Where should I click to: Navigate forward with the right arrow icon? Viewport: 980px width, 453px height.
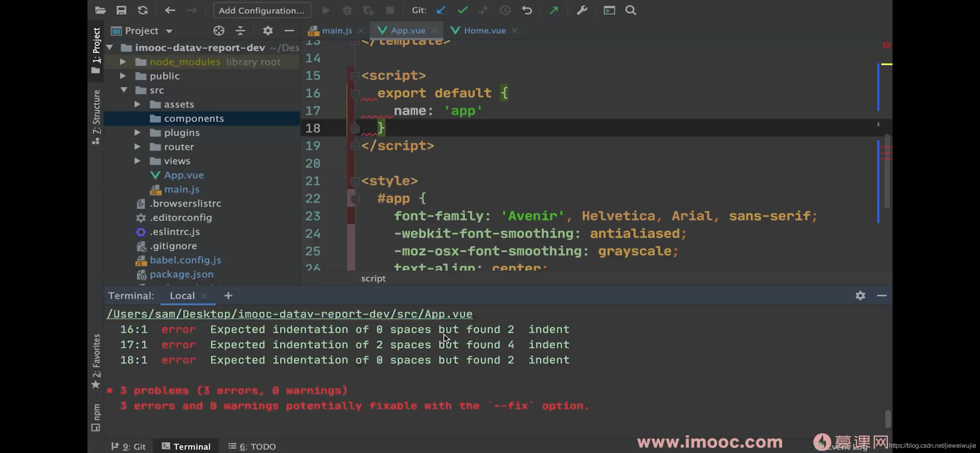click(192, 10)
